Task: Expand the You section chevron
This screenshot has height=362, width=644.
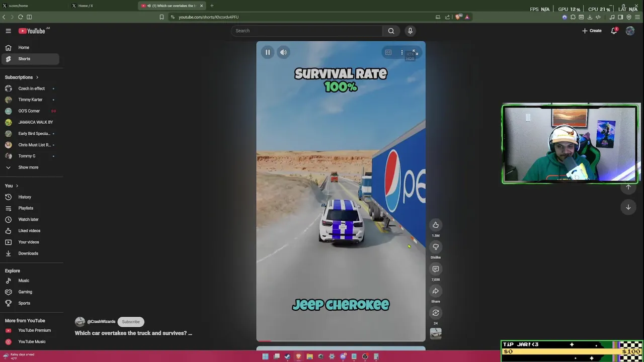Action: tap(17, 186)
